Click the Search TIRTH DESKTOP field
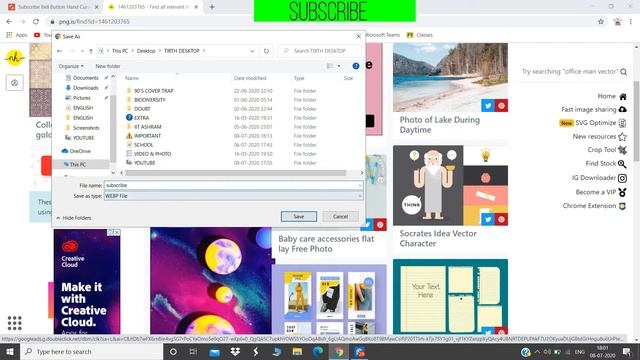 coord(320,51)
